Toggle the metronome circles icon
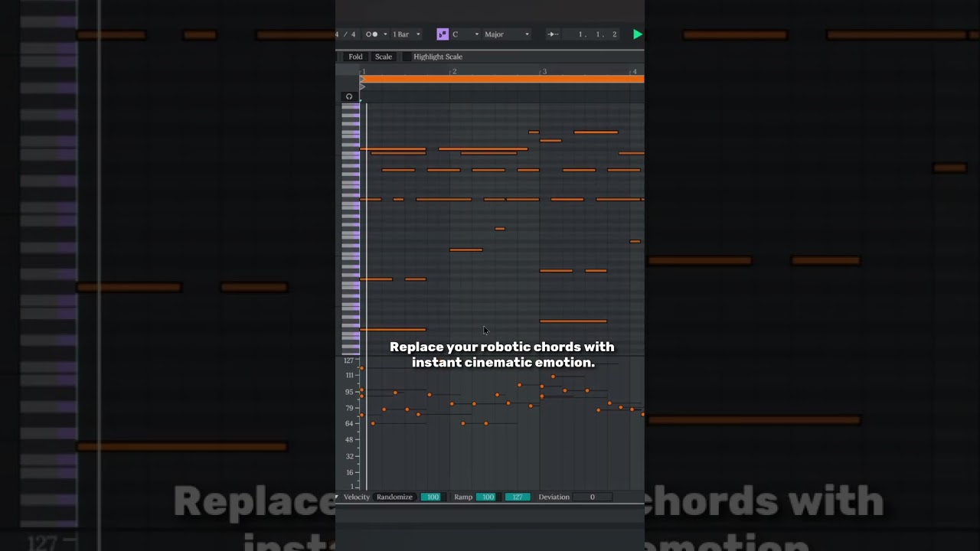980x551 pixels. 371,34
